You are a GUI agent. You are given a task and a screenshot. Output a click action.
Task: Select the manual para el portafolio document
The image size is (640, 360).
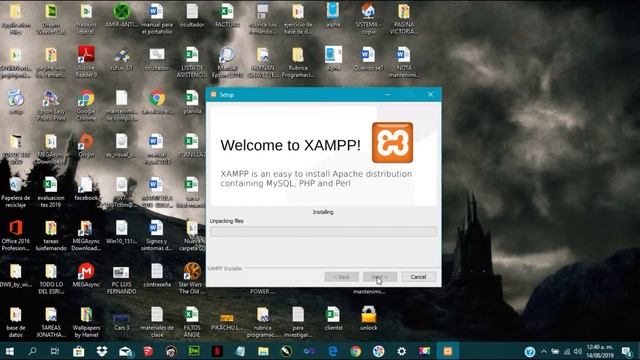(157, 18)
